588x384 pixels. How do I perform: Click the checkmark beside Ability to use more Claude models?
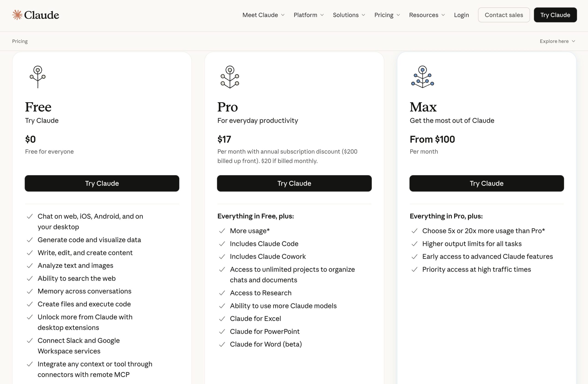[x=222, y=306]
